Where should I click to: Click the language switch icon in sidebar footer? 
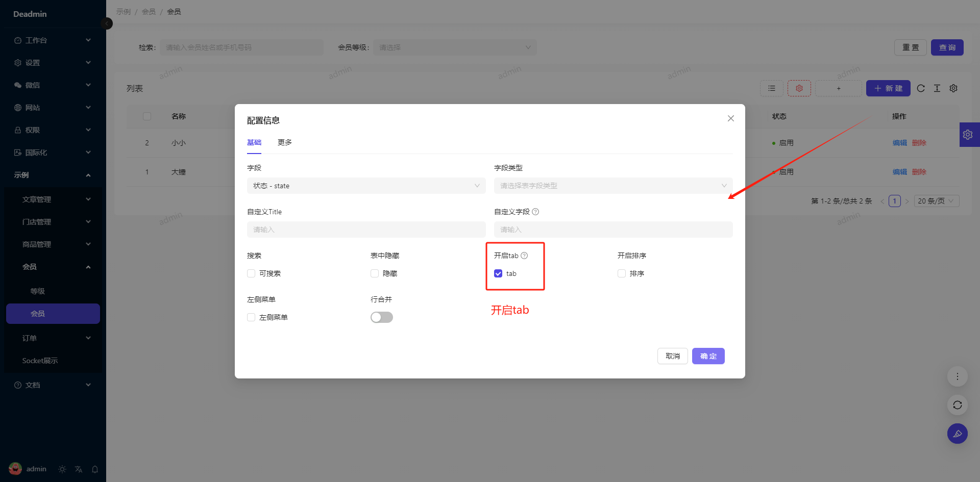pos(79,469)
